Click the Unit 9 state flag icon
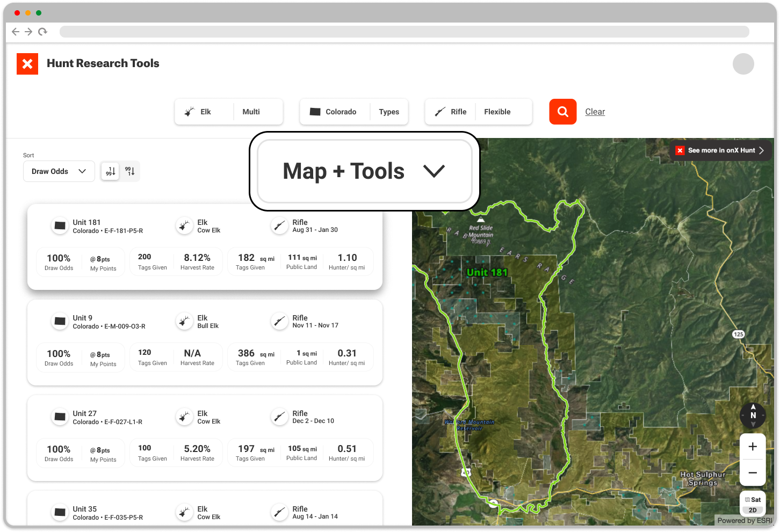Image resolution: width=780 pixels, height=532 pixels. pyautogui.click(x=60, y=322)
